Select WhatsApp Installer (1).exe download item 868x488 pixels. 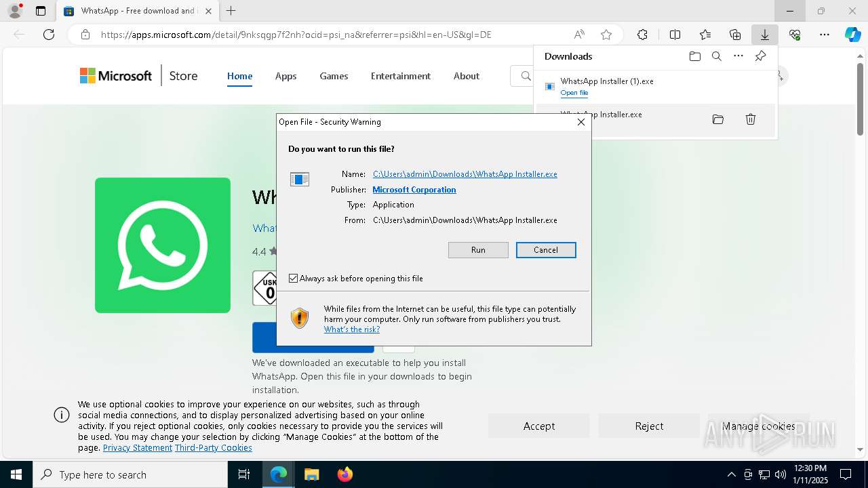coord(656,87)
